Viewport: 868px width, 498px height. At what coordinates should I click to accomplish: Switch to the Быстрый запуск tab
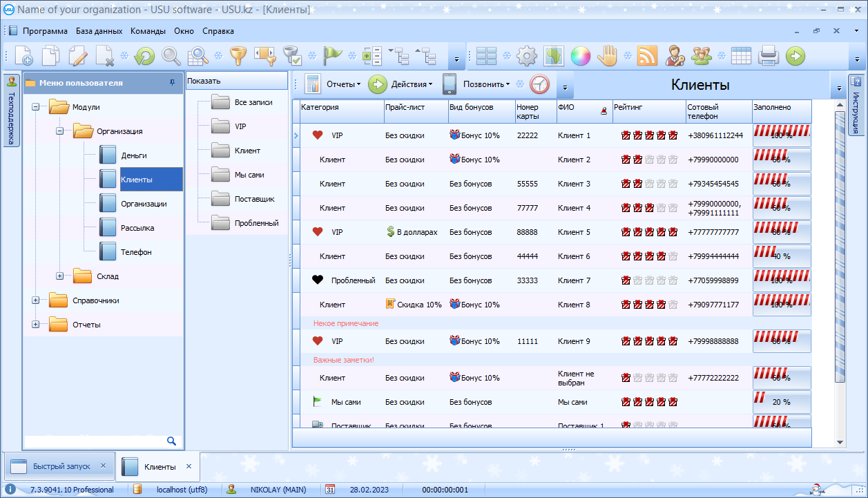point(61,466)
